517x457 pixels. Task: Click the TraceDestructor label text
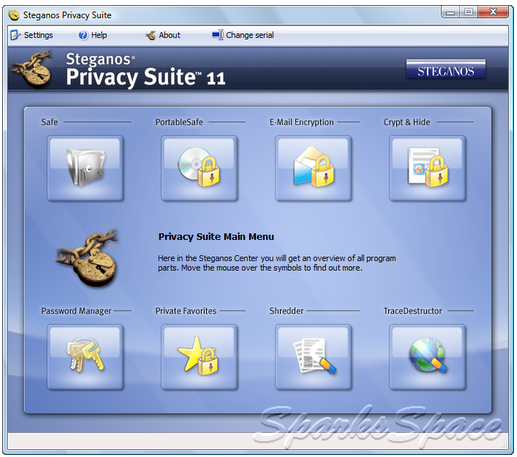[x=413, y=311]
